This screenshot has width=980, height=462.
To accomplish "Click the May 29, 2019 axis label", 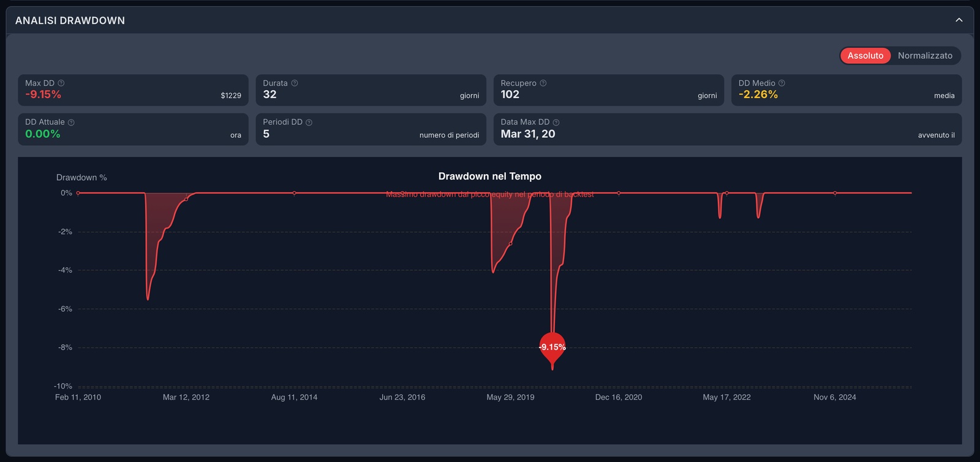I will point(510,397).
